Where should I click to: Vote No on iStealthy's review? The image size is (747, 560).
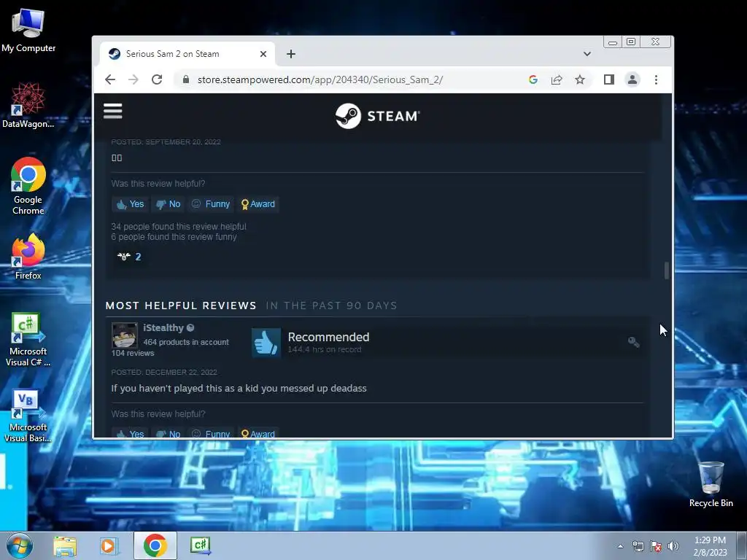169,433
